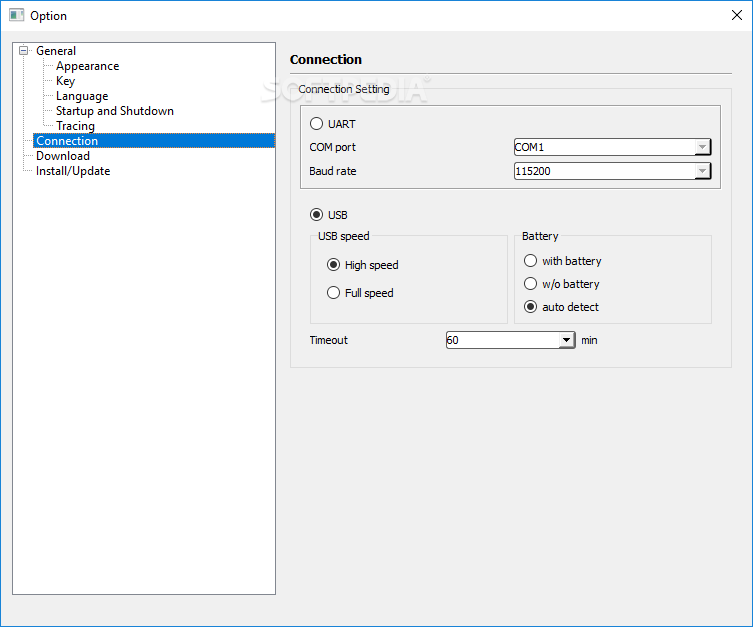
Task: Select the Connection tree item
Action: [x=154, y=141]
